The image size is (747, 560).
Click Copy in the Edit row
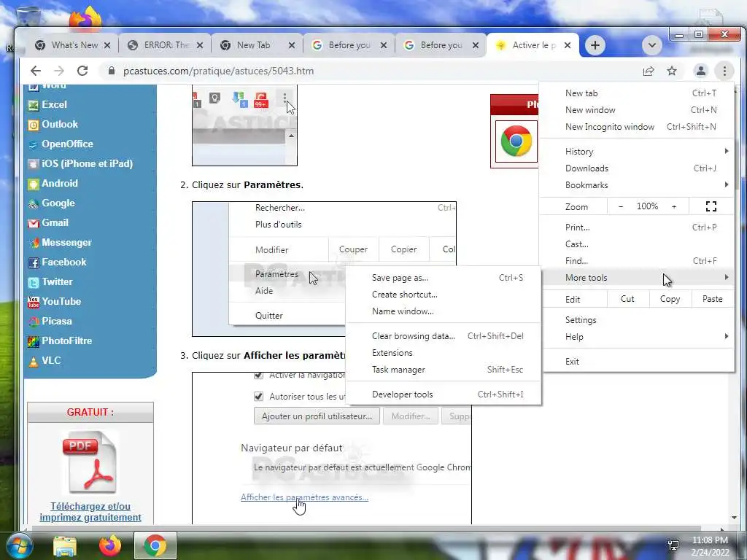(x=670, y=299)
